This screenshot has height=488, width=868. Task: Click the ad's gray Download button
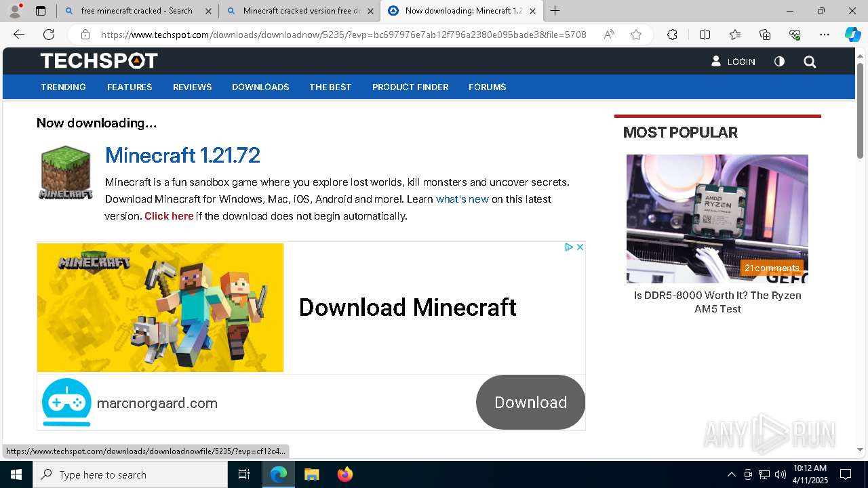coord(530,402)
